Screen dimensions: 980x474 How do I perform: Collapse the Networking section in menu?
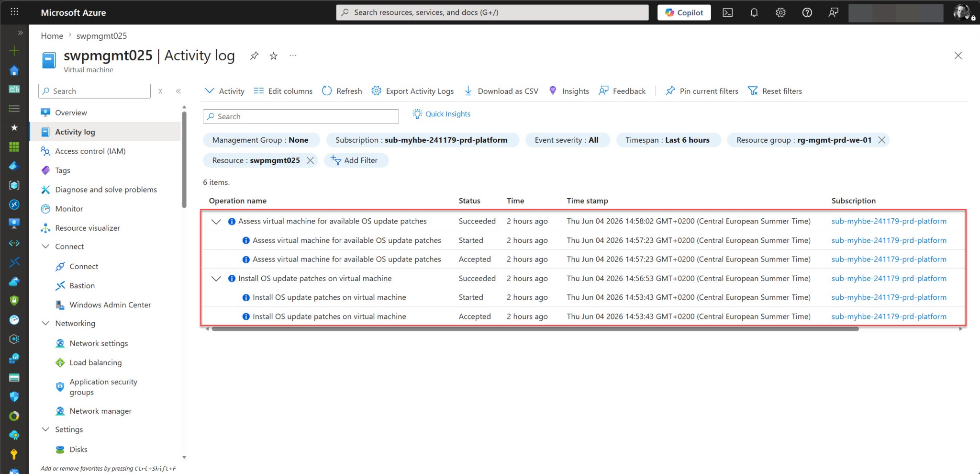(x=45, y=323)
